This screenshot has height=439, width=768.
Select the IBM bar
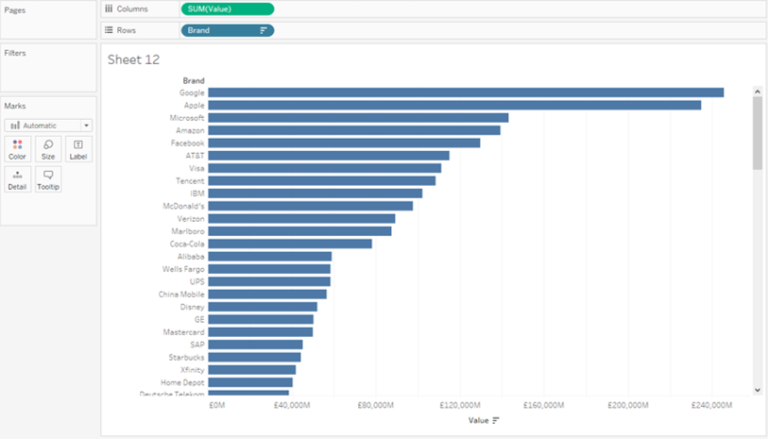pyautogui.click(x=315, y=194)
